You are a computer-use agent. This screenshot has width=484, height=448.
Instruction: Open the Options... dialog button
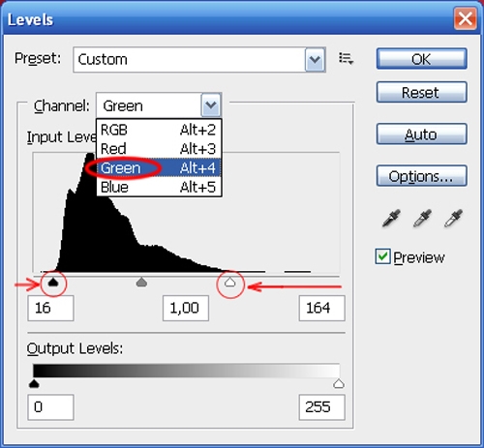pyautogui.click(x=421, y=176)
